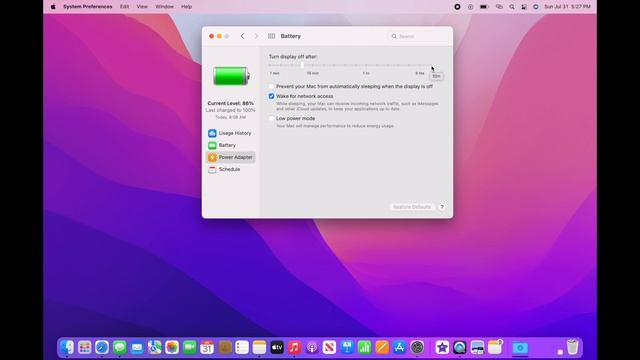Enable Low power mode checkbox
640x360 pixels.
[x=271, y=118]
